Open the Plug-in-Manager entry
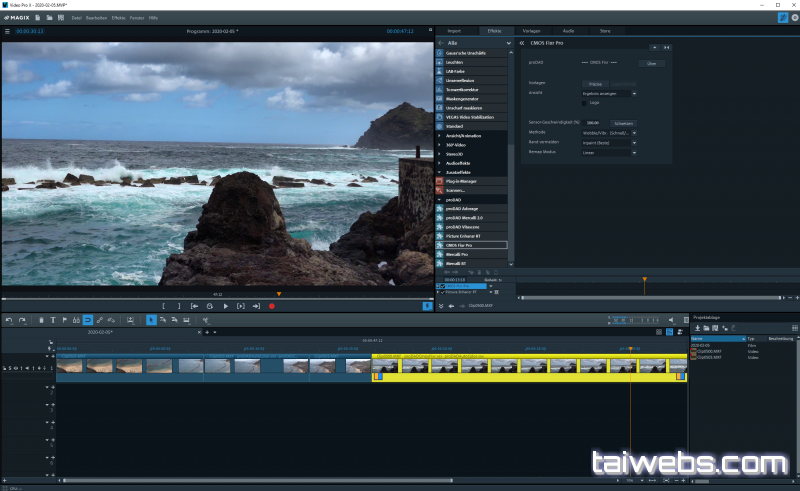The height and width of the screenshot is (491, 800). [x=462, y=181]
